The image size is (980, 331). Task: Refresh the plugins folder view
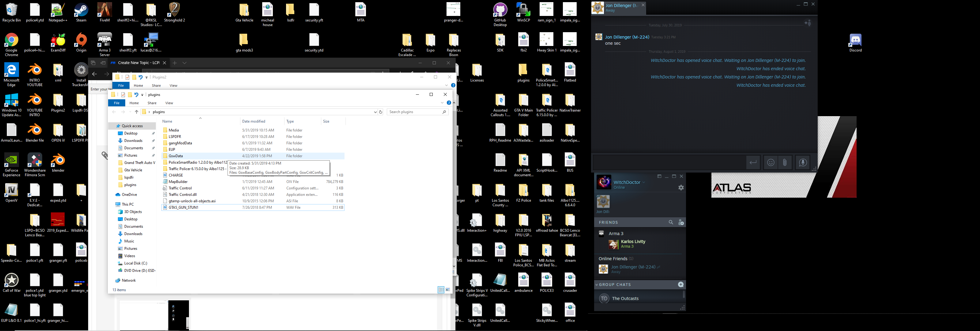[380, 112]
